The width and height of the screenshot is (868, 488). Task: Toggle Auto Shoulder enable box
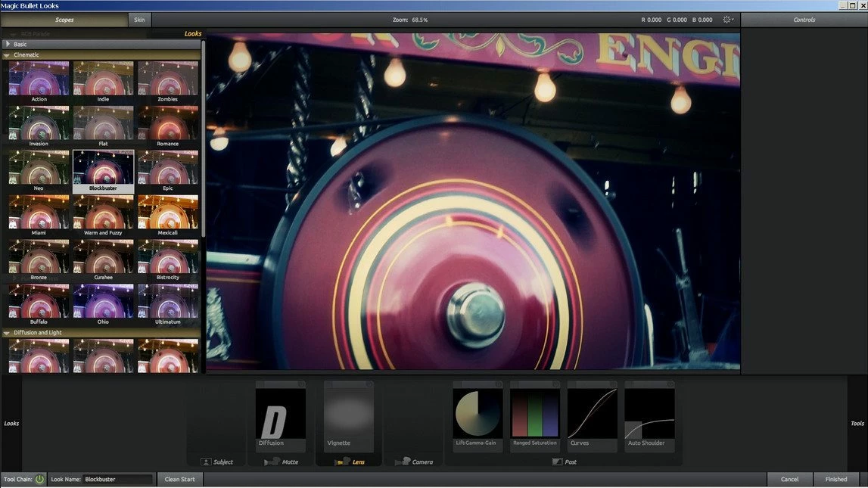point(630,384)
